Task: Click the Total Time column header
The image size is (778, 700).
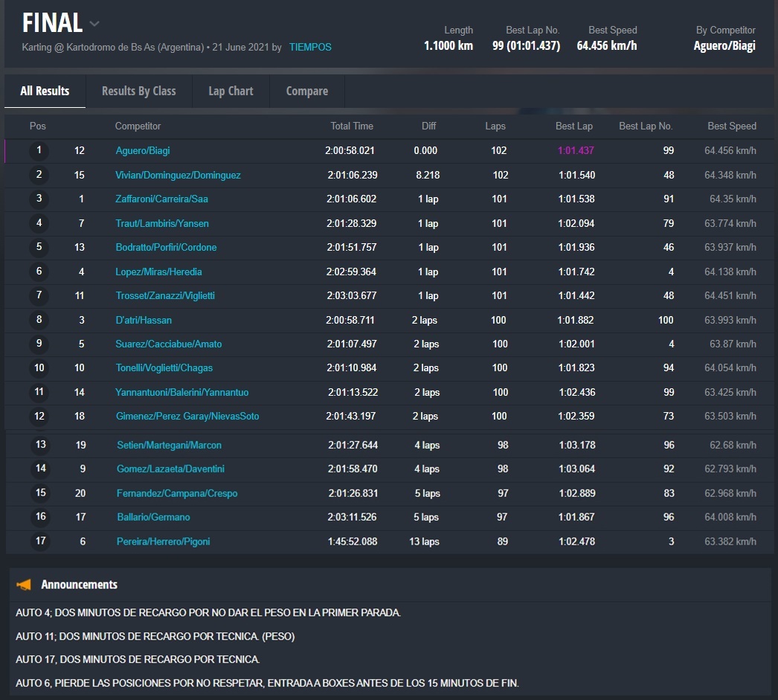Action: click(x=352, y=126)
